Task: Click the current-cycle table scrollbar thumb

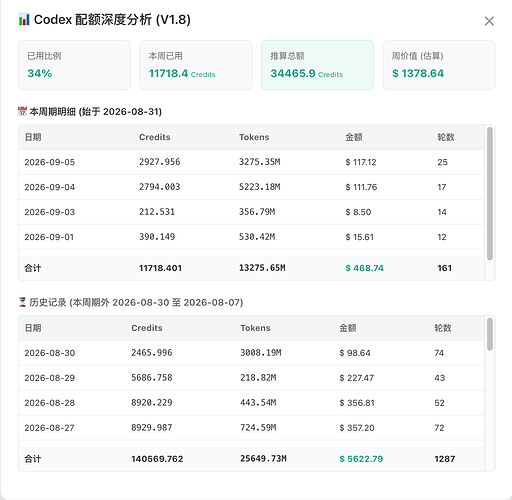Action: pyautogui.click(x=490, y=193)
